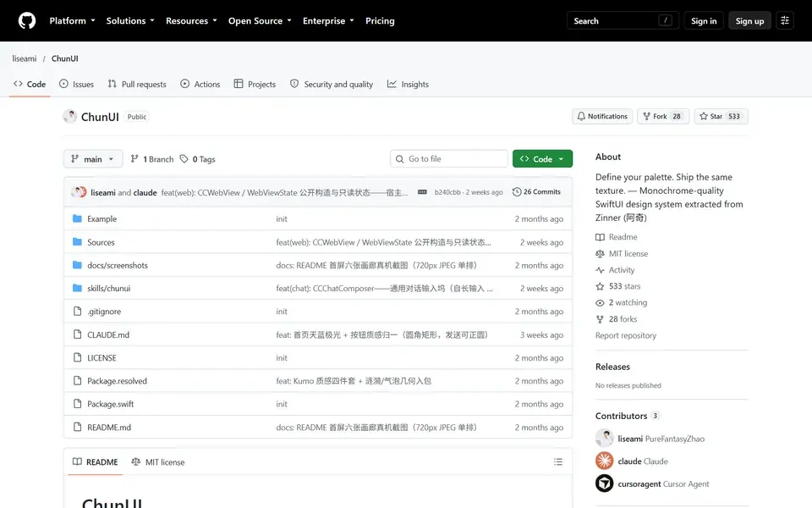Click the ChunUI breadcrumb link

click(x=65, y=58)
